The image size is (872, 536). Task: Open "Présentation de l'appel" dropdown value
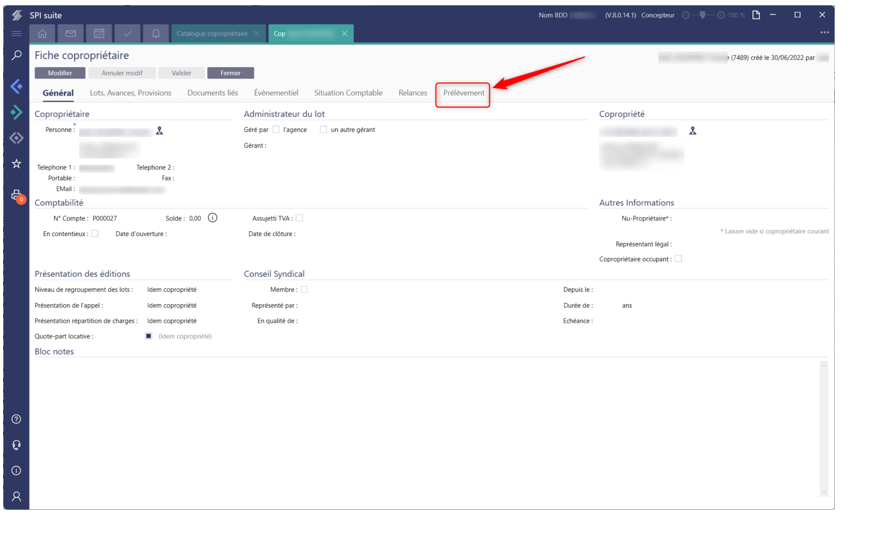point(172,306)
